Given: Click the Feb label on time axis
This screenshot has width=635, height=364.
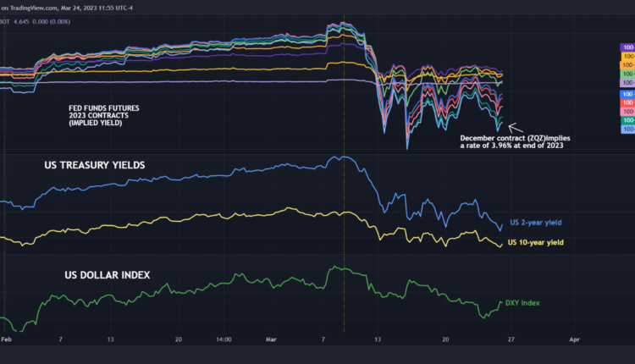Looking at the screenshot, I should coord(7,339).
